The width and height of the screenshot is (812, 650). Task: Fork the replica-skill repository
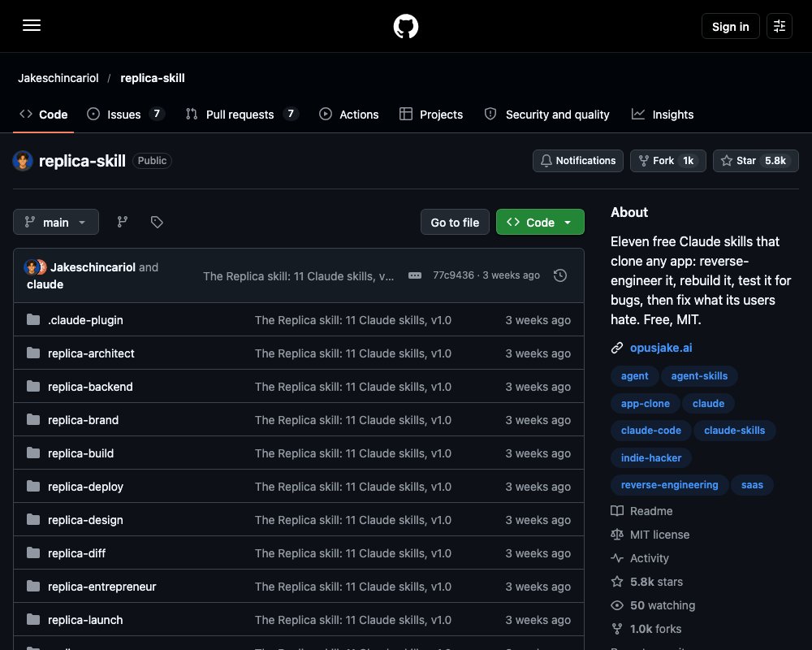pyautogui.click(x=668, y=161)
